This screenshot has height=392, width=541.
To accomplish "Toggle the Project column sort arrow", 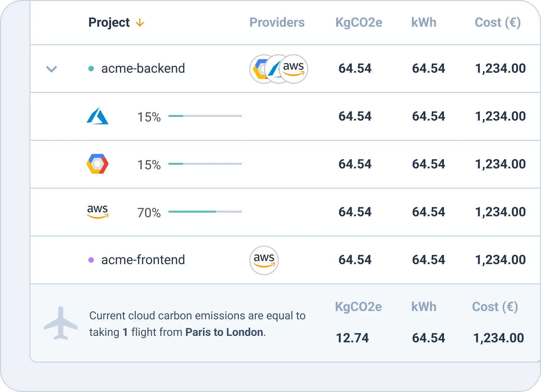I will click(x=140, y=23).
